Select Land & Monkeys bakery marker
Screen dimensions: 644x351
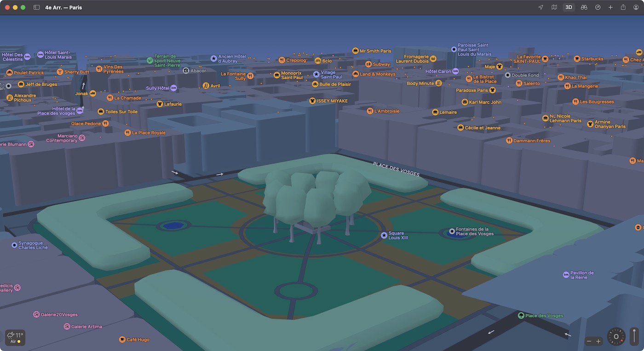[355, 74]
